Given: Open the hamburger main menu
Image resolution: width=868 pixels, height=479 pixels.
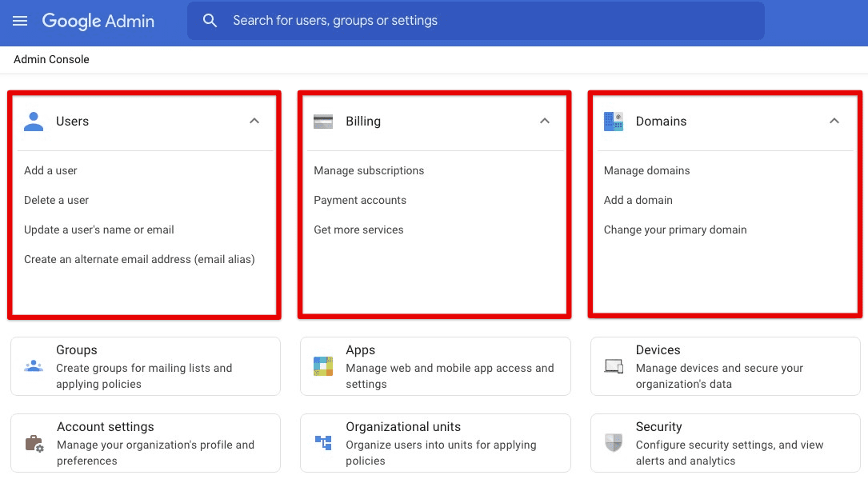Looking at the screenshot, I should coord(20,21).
